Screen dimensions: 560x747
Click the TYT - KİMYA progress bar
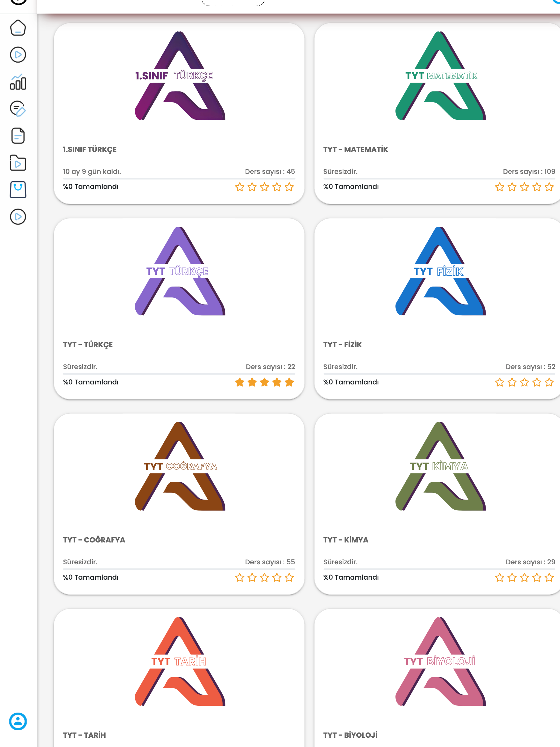point(439,569)
